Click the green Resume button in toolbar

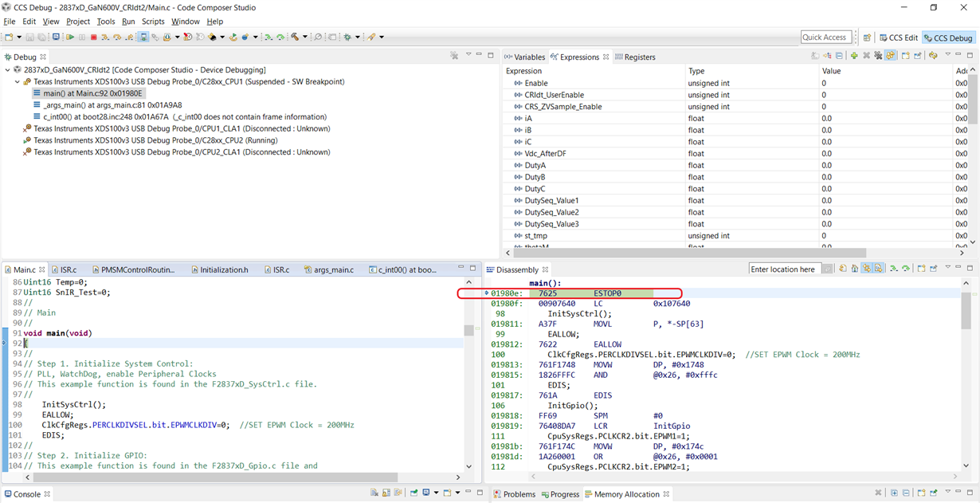pyautogui.click(x=70, y=37)
